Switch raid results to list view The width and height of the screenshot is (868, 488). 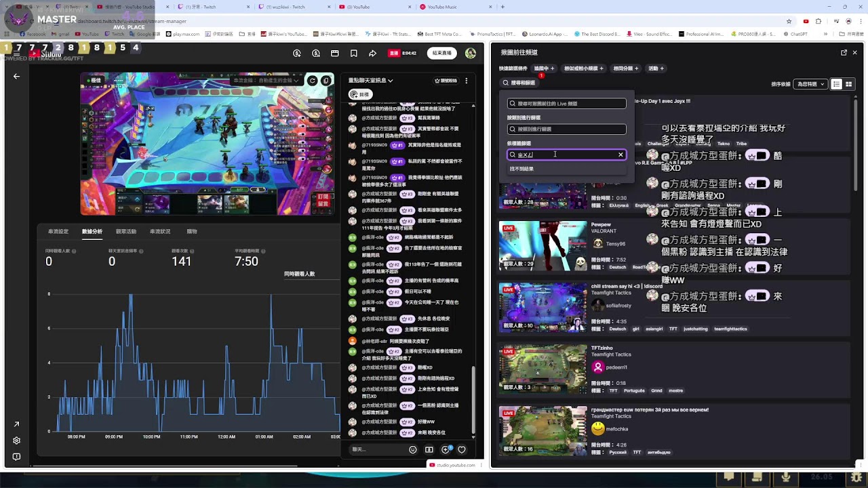836,84
